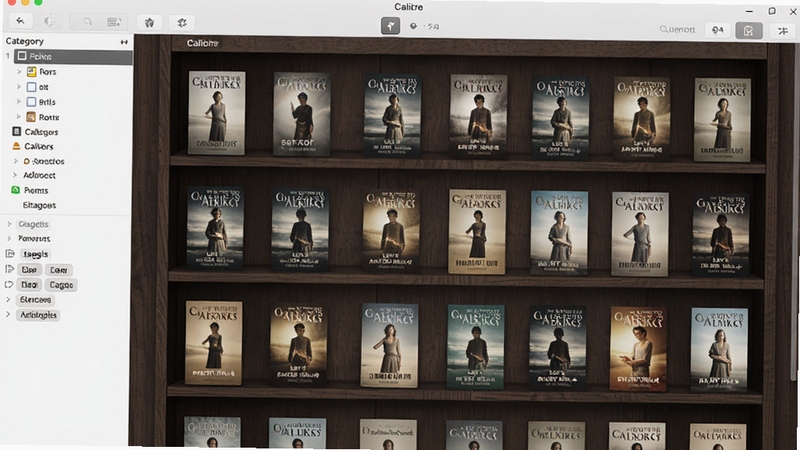800x450 pixels.
Task: Toggle the dark edit-document toolbar button
Action: [748, 31]
